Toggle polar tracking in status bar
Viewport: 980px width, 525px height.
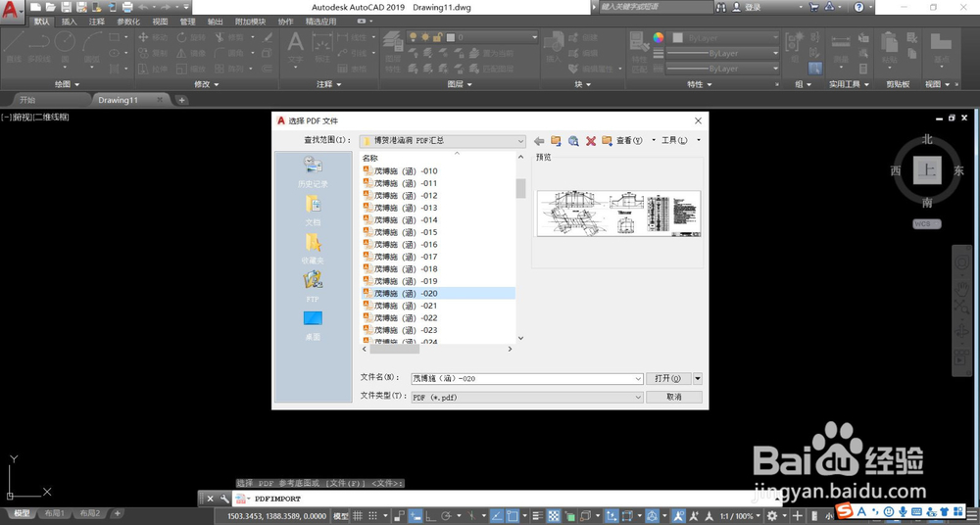(x=446, y=516)
